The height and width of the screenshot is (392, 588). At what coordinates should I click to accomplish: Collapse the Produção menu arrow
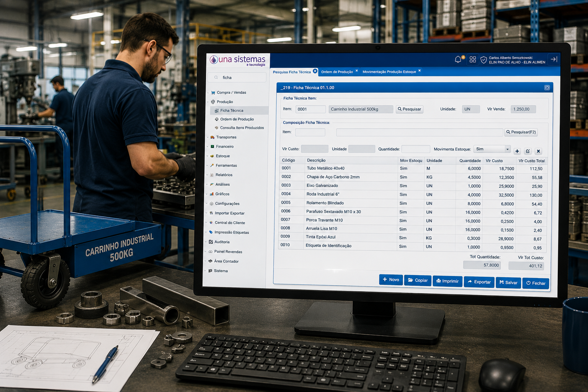click(208, 102)
